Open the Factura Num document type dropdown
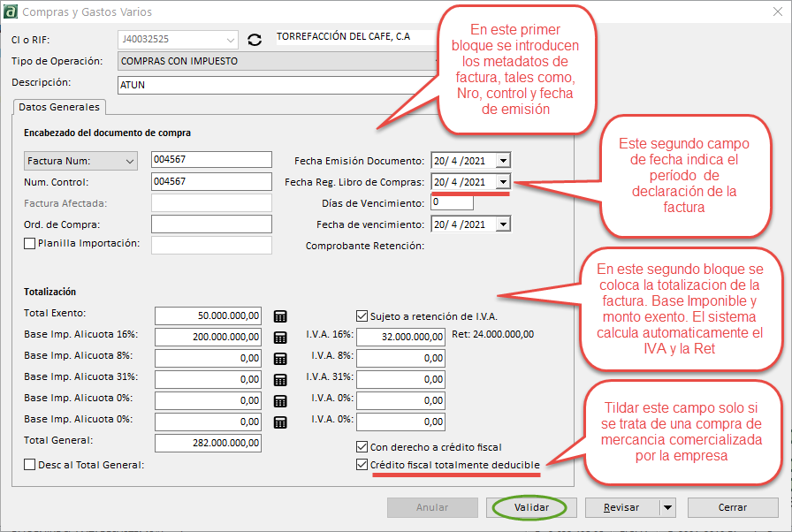This screenshot has height=532, width=792. pyautogui.click(x=130, y=161)
